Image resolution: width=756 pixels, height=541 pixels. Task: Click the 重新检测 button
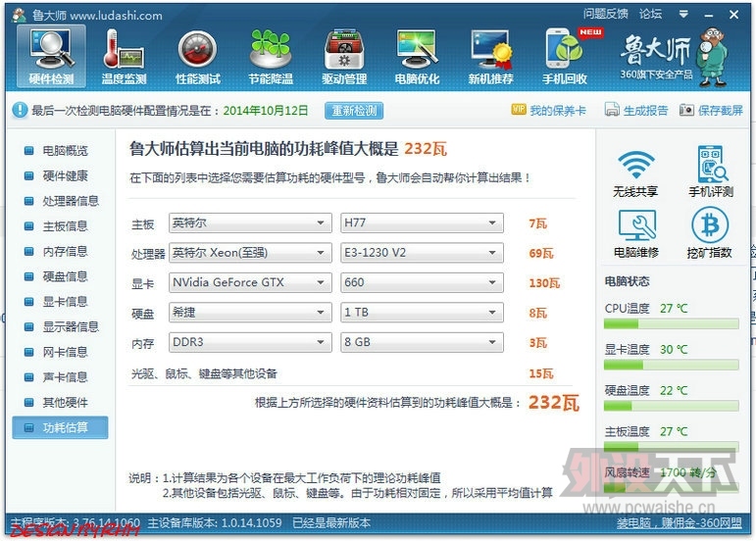(x=354, y=111)
